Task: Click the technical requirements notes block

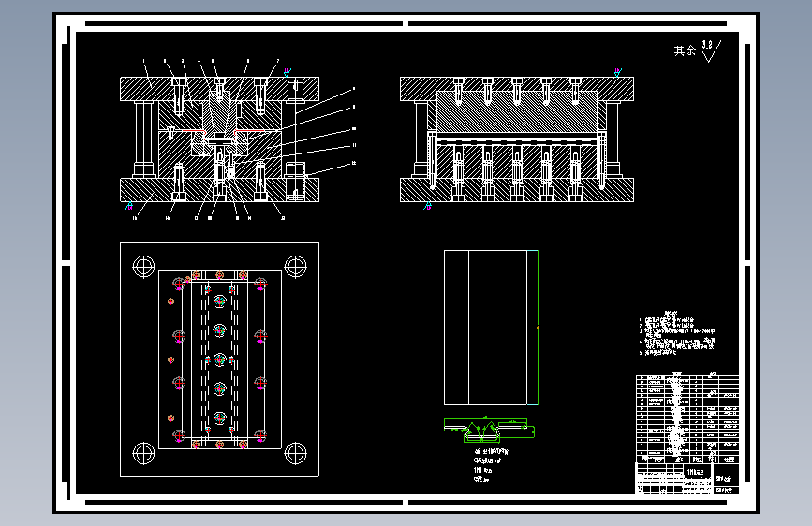Action: point(677,333)
